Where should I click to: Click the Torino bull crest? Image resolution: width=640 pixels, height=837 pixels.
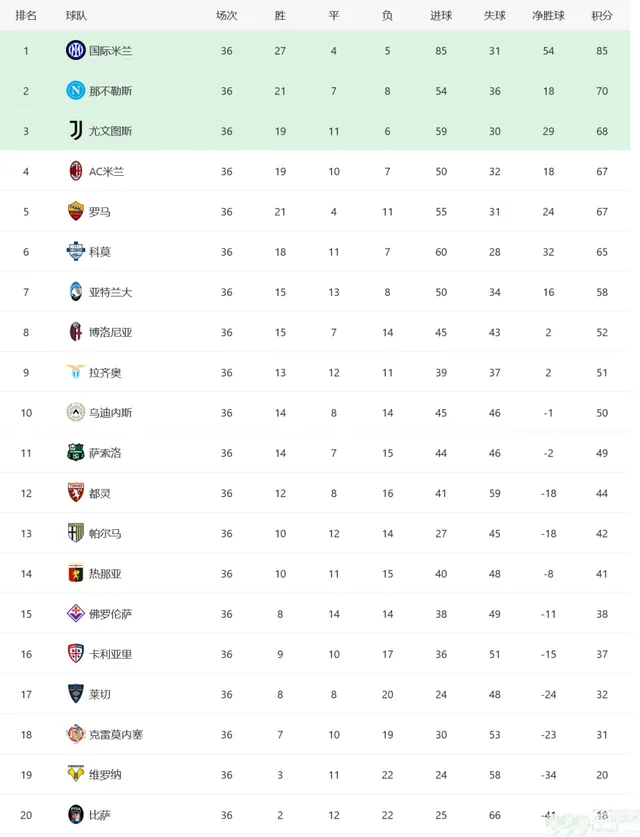click(x=76, y=493)
